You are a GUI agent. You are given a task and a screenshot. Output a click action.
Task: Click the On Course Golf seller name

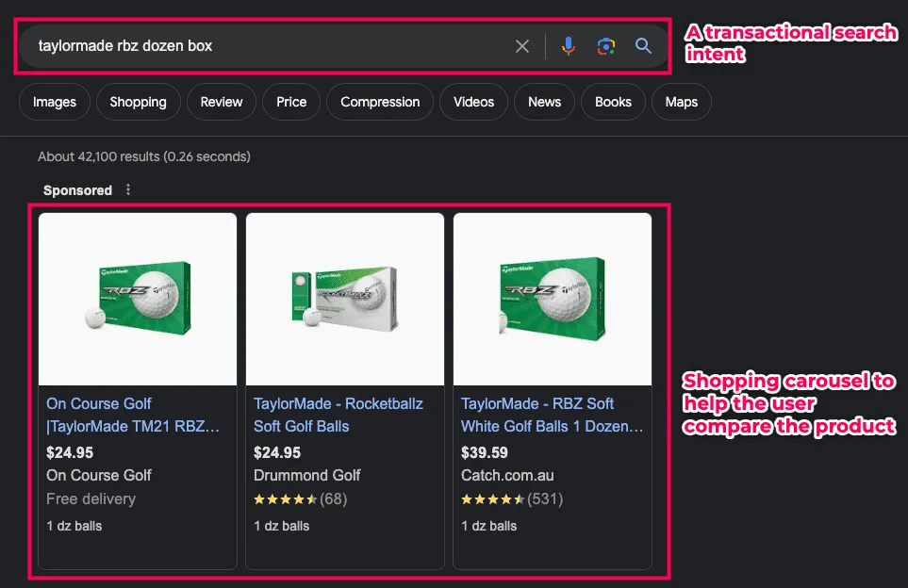pos(99,475)
